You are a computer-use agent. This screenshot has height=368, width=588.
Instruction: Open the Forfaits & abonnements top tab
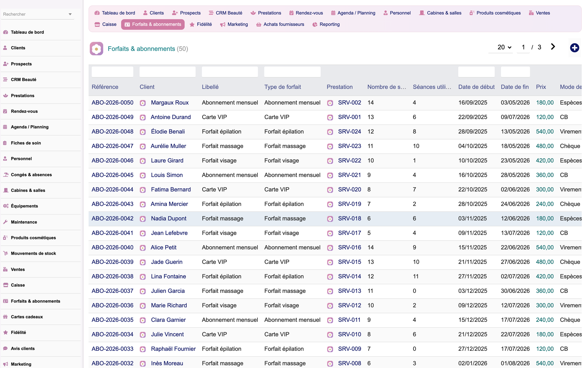153,24
